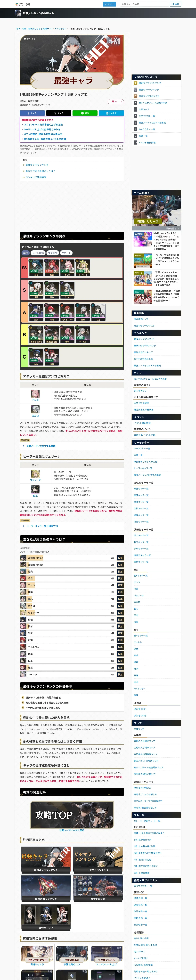Select the 総合 tier filter tab
Image resolution: width=196 pixels, height=980 pixels.
pos(25,253)
